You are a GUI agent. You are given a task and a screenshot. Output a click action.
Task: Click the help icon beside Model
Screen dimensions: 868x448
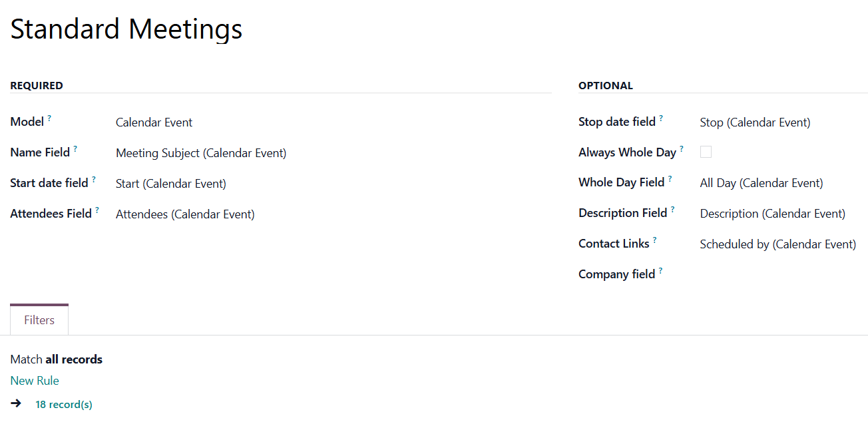click(x=49, y=118)
